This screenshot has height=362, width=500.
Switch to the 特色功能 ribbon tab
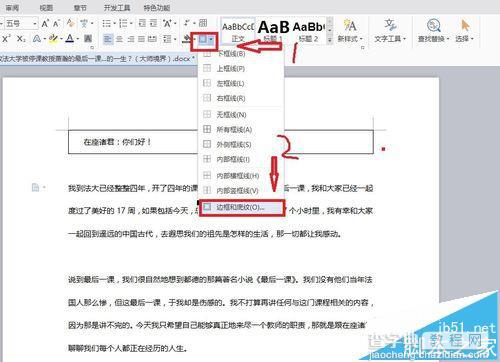coord(157,7)
